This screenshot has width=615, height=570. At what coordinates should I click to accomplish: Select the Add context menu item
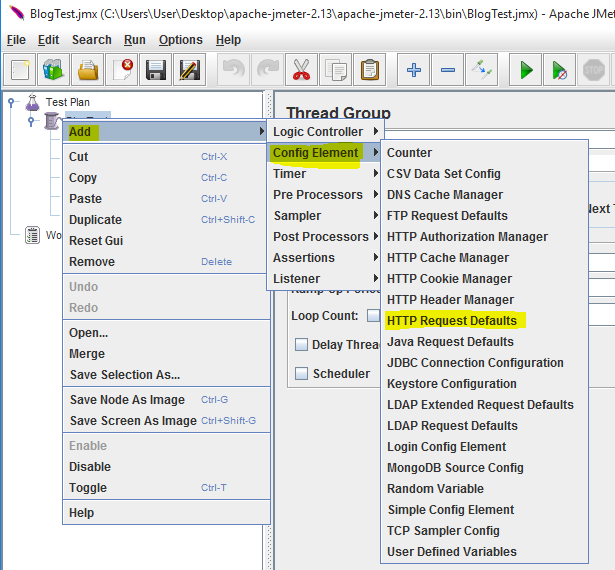[x=166, y=132]
